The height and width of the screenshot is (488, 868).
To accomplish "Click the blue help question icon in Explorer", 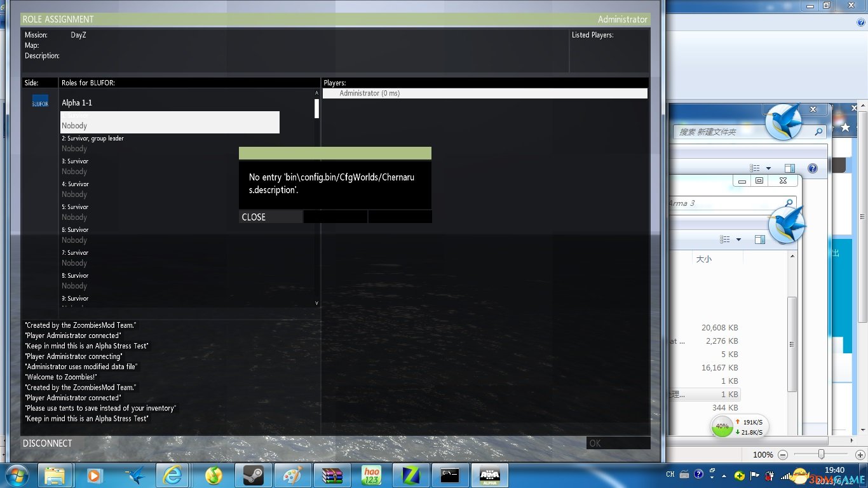I will pyautogui.click(x=813, y=168).
